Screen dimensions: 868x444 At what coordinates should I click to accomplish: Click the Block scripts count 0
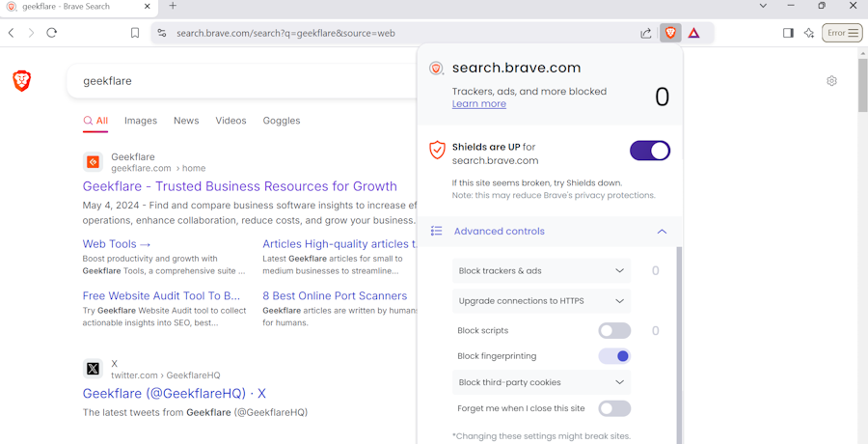coord(656,331)
